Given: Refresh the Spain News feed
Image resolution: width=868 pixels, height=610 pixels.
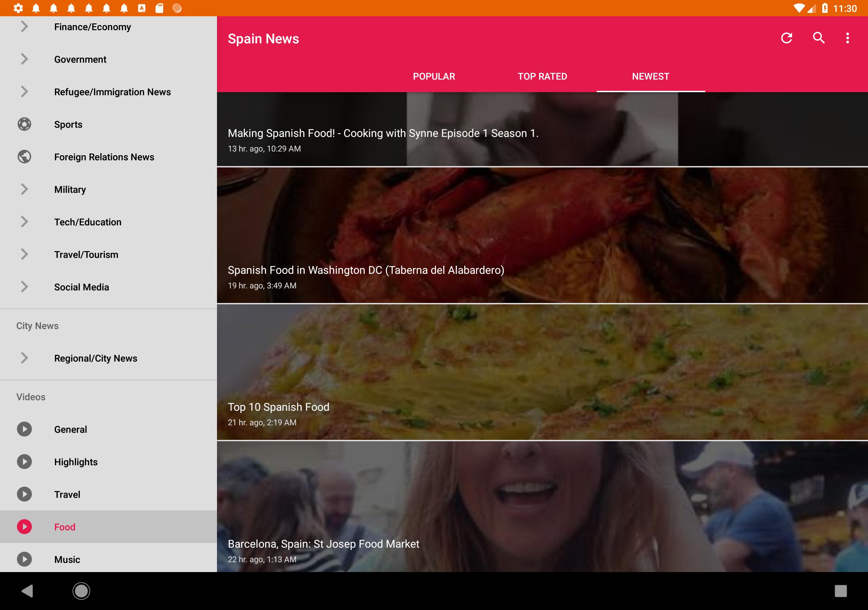Looking at the screenshot, I should (x=786, y=38).
